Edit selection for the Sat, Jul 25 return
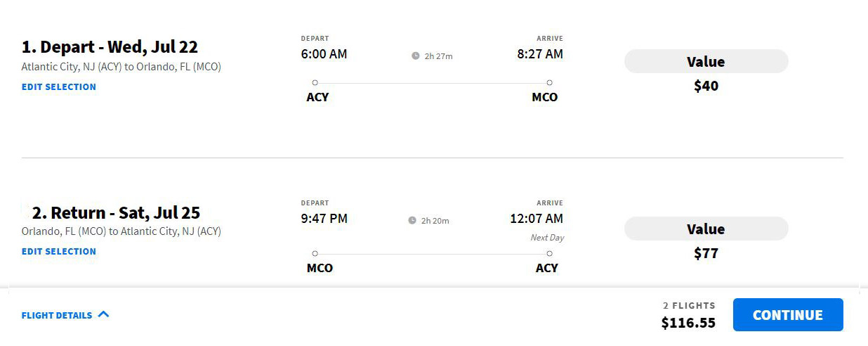868x346 pixels. (59, 251)
